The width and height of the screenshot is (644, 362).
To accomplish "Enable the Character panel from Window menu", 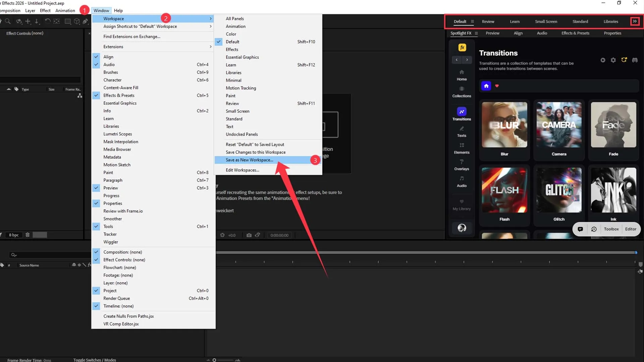I will [112, 80].
